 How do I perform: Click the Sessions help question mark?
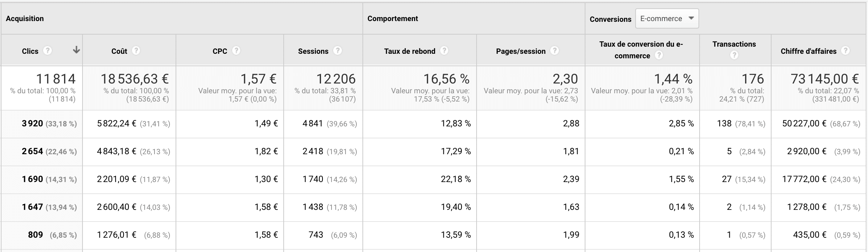click(x=338, y=51)
